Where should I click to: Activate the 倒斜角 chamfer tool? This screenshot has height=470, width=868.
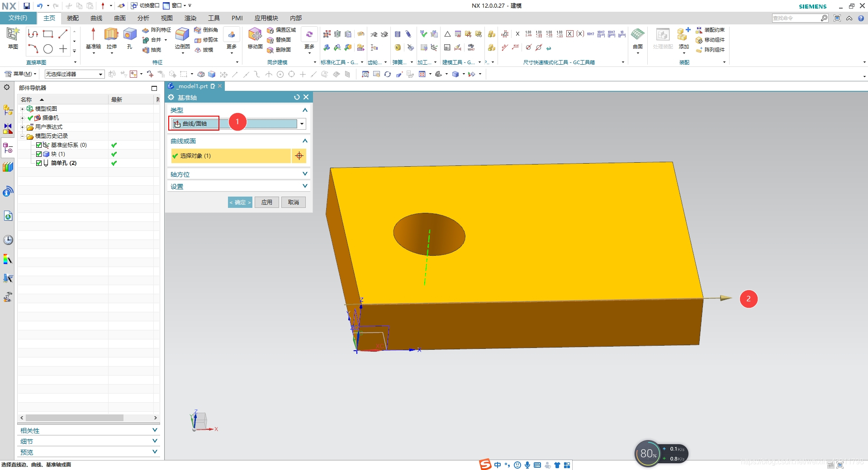[x=206, y=30]
